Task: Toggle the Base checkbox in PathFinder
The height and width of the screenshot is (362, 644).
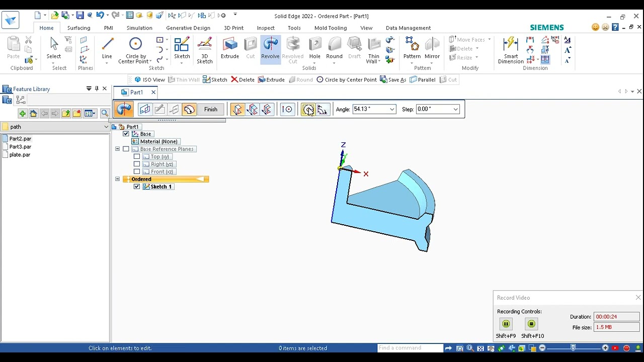Action: click(126, 134)
